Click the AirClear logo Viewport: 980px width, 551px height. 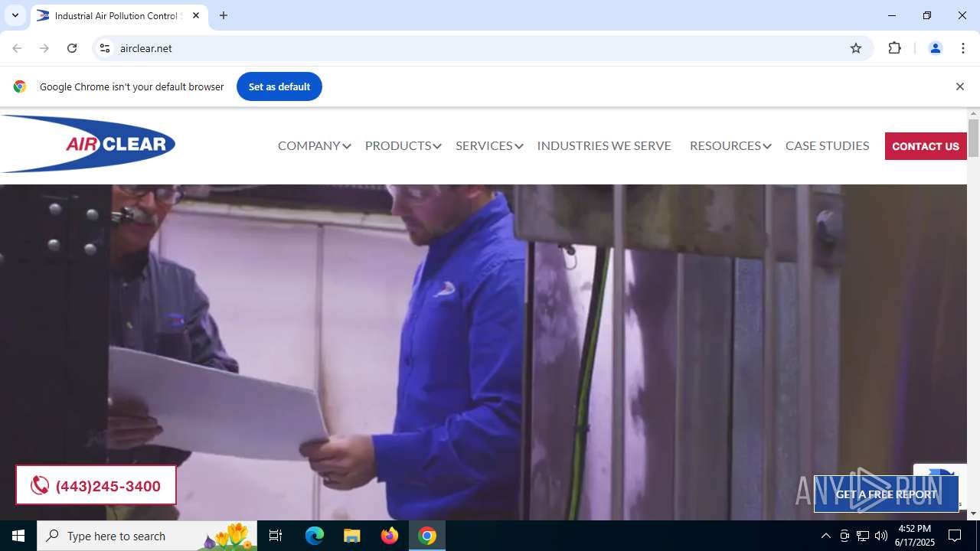tap(88, 144)
